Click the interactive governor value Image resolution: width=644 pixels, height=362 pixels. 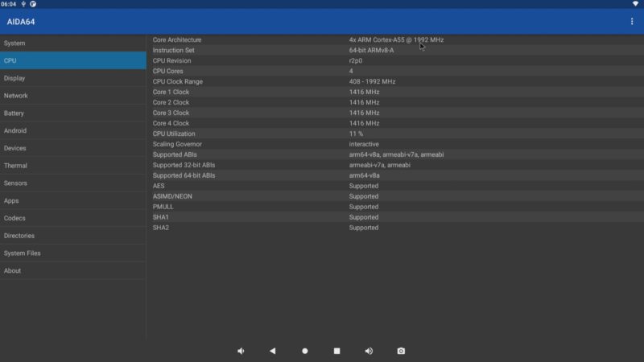[364, 144]
